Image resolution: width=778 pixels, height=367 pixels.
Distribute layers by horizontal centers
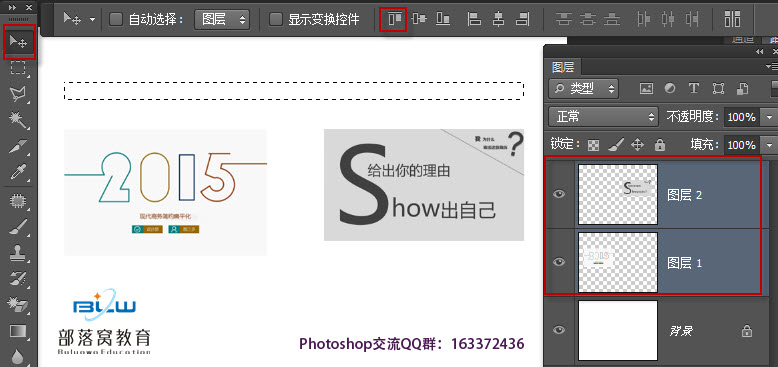point(668,19)
